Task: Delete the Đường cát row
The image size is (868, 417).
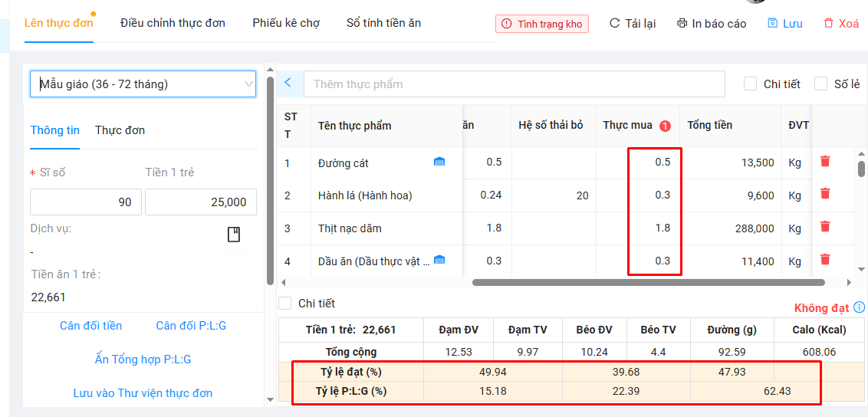Action: pyautogui.click(x=825, y=162)
